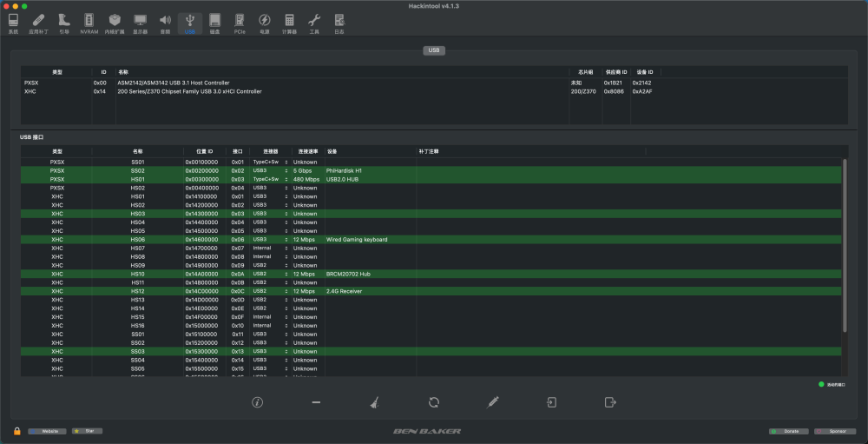Open connector dropdown for BRCM20702 Hub row
Viewport: 868px width, 444px height.
[270, 274]
